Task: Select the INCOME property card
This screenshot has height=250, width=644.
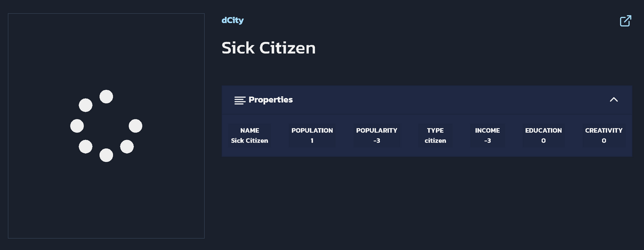Action: 488,135
